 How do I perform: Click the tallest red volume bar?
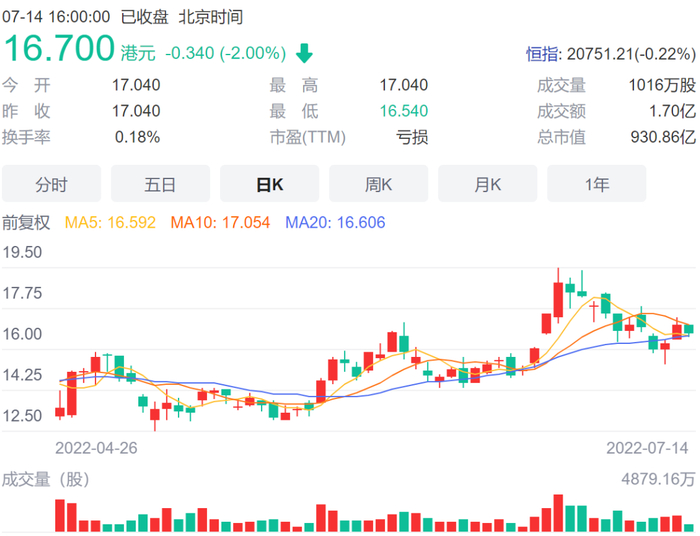click(x=558, y=513)
